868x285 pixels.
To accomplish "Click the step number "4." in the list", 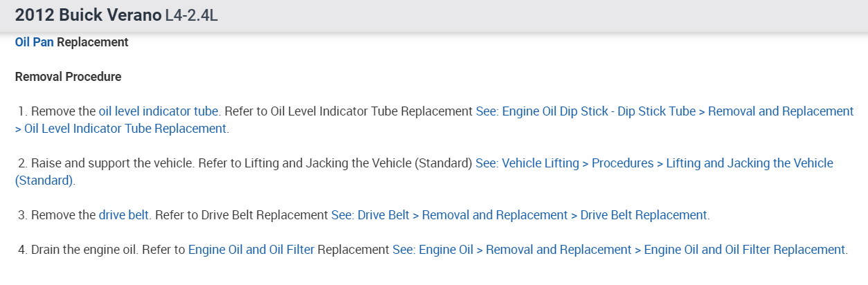I will point(23,250).
